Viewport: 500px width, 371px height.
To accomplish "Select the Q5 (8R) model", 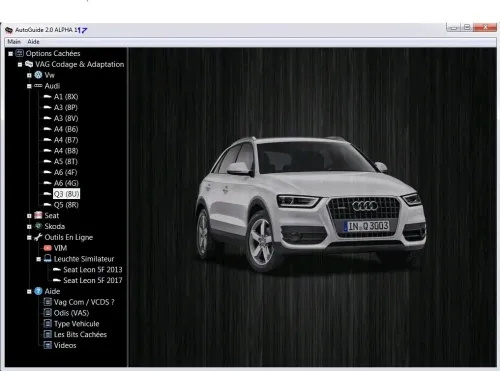I will point(66,205).
